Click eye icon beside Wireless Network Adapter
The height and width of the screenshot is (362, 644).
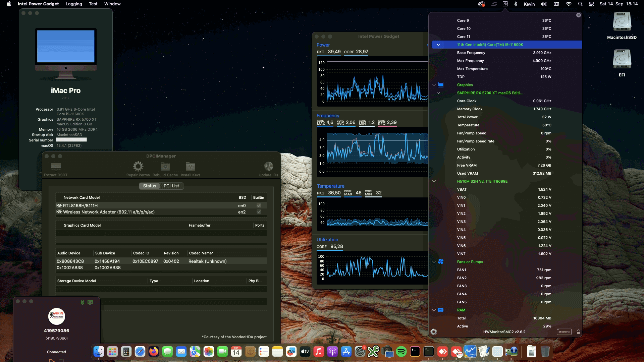[59, 212]
